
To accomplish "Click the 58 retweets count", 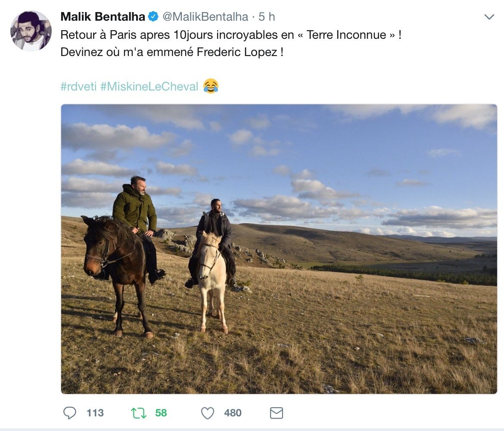I will pyautogui.click(x=161, y=413).
